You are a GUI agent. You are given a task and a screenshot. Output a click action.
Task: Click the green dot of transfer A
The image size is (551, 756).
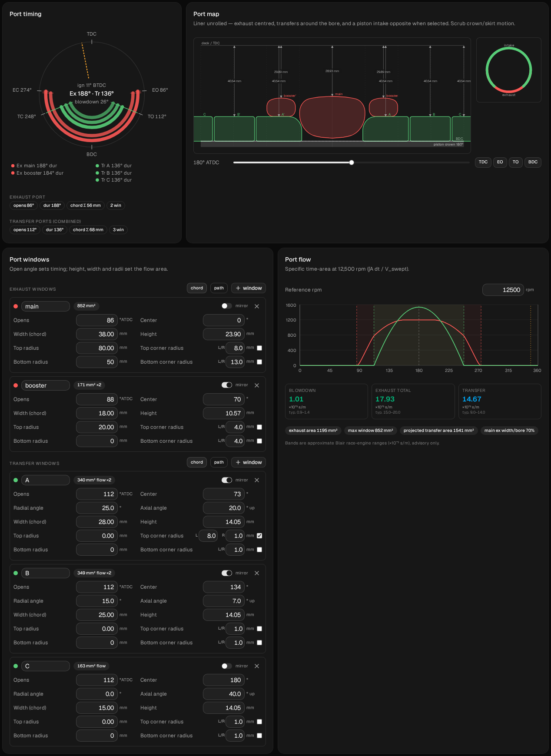[16, 480]
